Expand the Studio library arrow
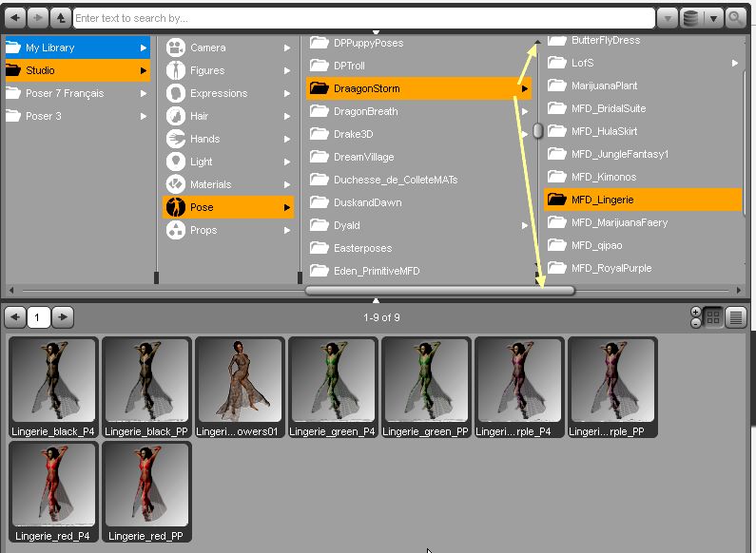This screenshot has height=553, width=756. tap(144, 70)
